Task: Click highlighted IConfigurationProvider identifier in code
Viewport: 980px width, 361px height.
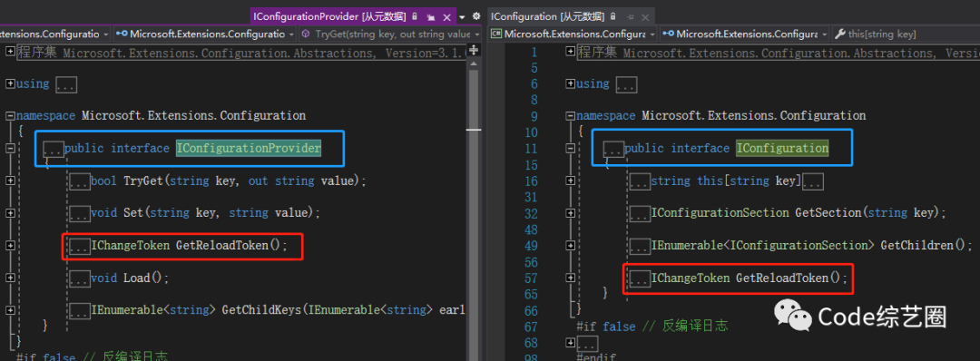Action: [x=249, y=149]
